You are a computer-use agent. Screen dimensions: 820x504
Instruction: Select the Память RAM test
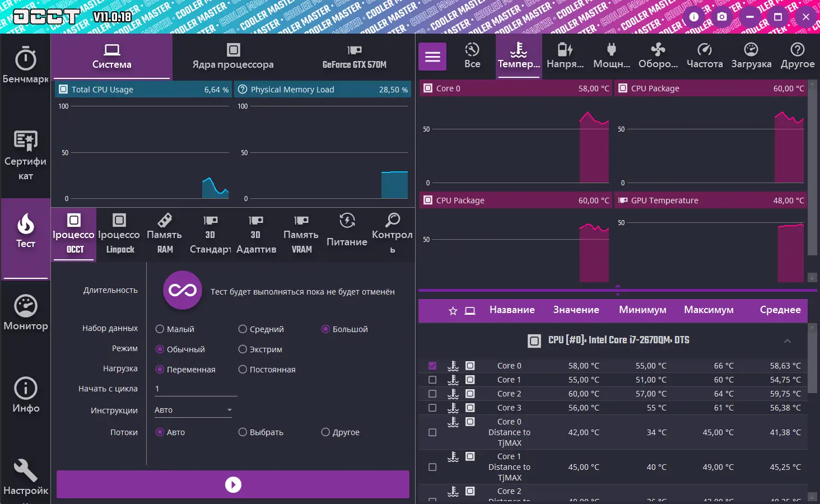point(165,234)
